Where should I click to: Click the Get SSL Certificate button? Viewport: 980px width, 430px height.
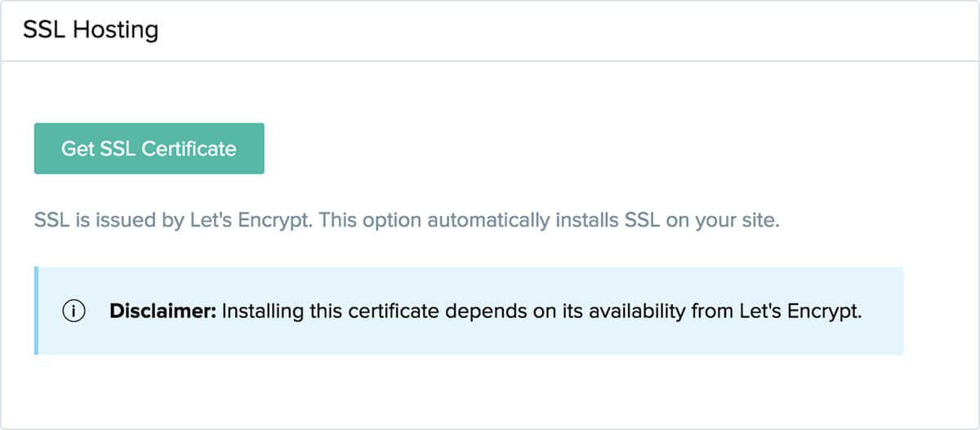[149, 149]
